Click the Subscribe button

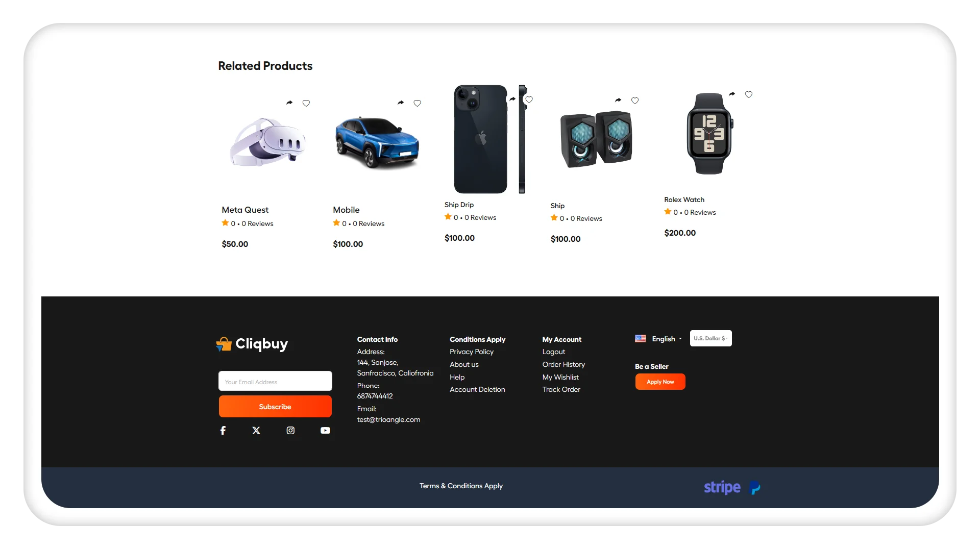275,406
